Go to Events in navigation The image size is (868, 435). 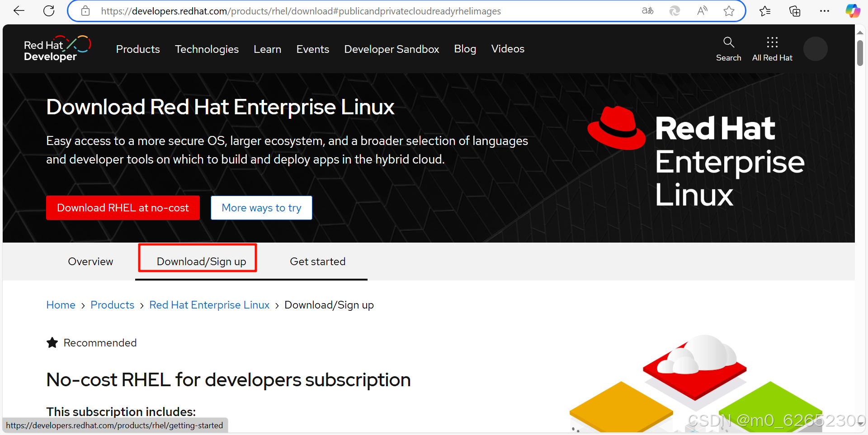click(x=312, y=49)
